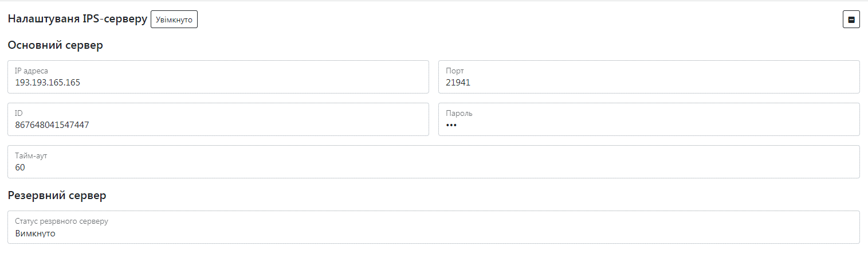Click the IP адреса field label

[x=32, y=71]
